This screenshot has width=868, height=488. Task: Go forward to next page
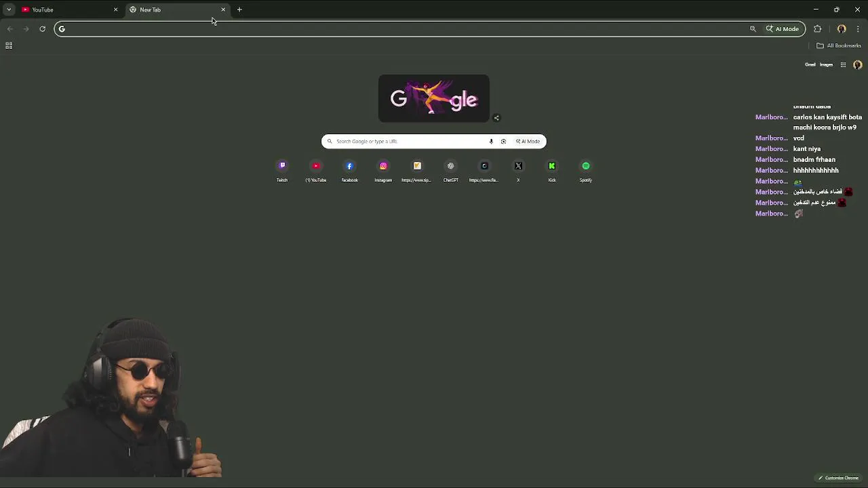pyautogui.click(x=26, y=29)
